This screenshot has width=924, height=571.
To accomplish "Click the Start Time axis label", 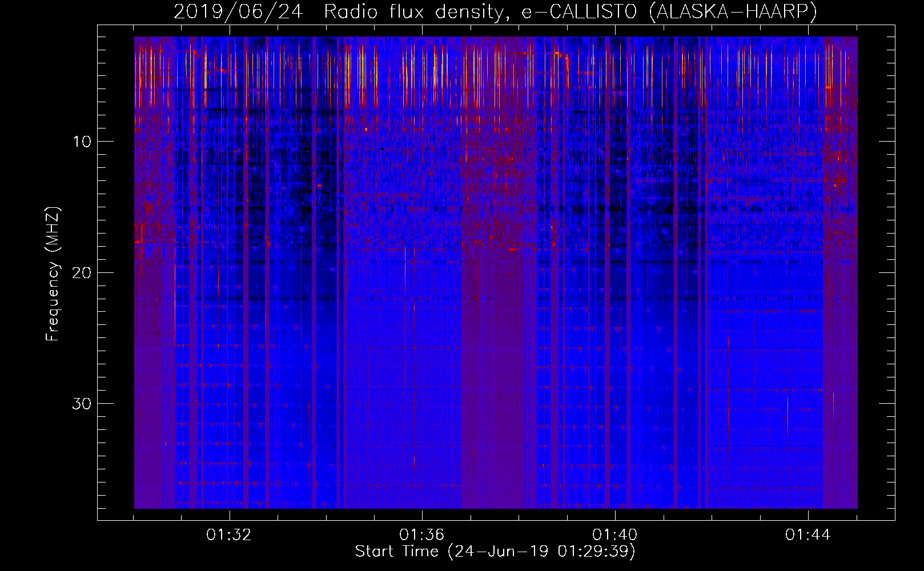I will click(x=495, y=552).
